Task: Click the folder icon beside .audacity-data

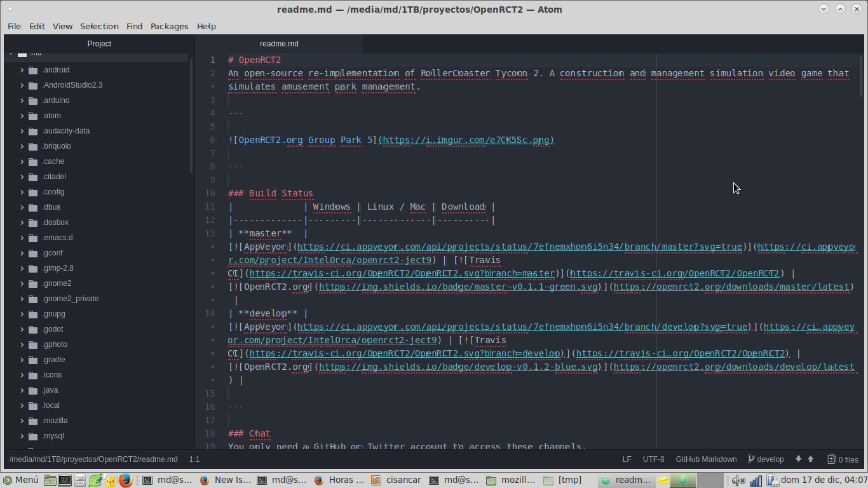Action: 34,131
